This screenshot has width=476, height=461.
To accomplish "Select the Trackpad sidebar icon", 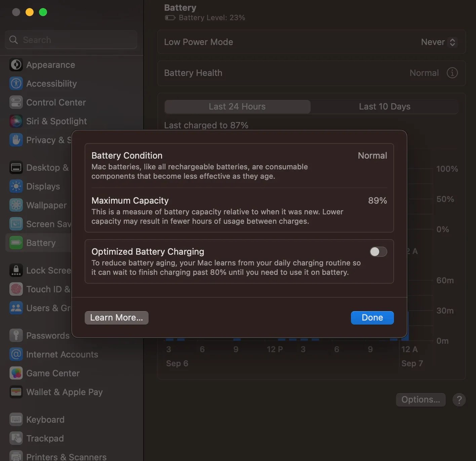I will tap(16, 438).
